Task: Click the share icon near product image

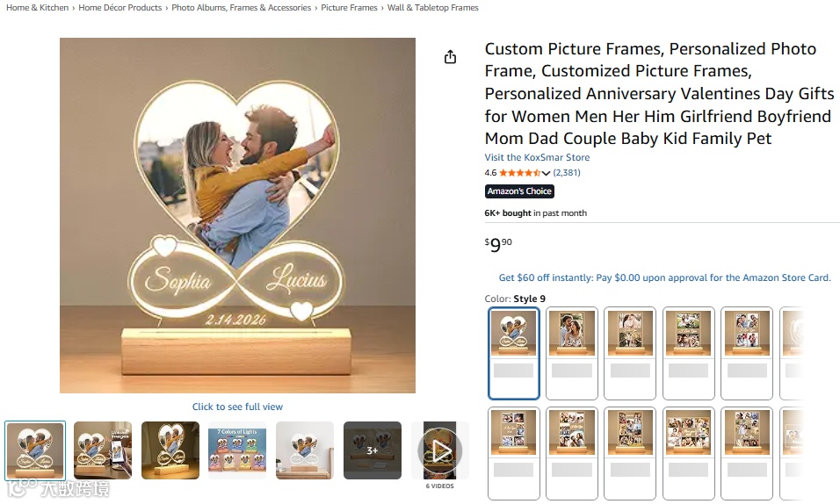Action: point(451,57)
